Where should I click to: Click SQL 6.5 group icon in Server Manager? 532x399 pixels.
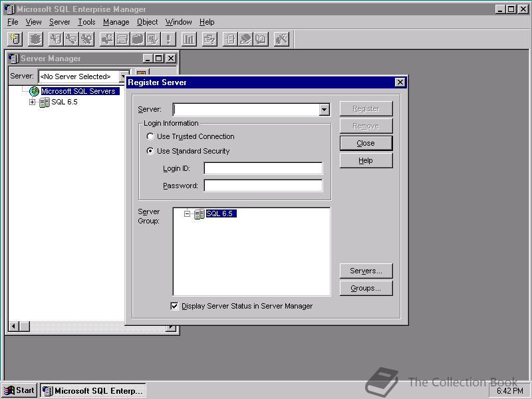tap(45, 102)
